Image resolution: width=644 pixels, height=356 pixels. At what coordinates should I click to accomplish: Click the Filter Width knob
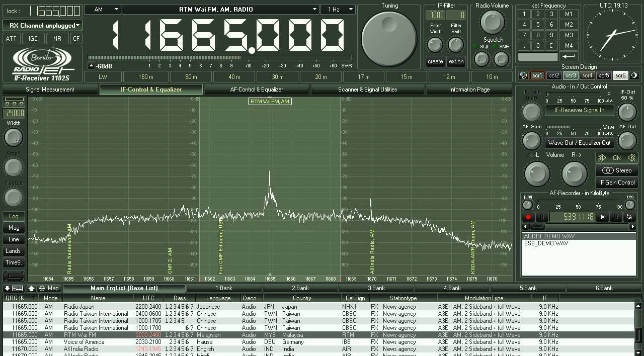pos(435,45)
